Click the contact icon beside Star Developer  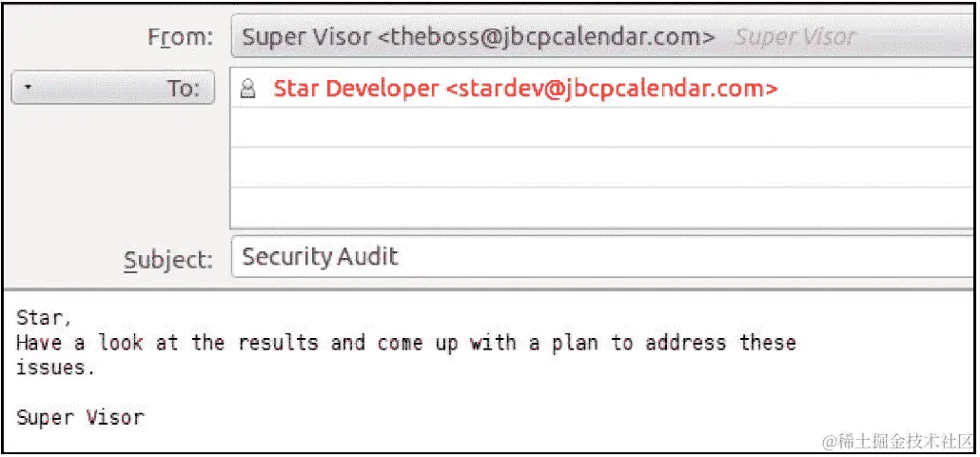[248, 89]
